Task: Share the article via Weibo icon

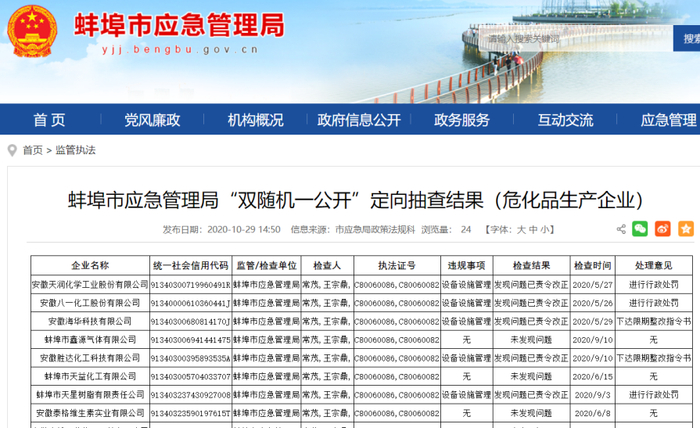Action: (x=662, y=229)
